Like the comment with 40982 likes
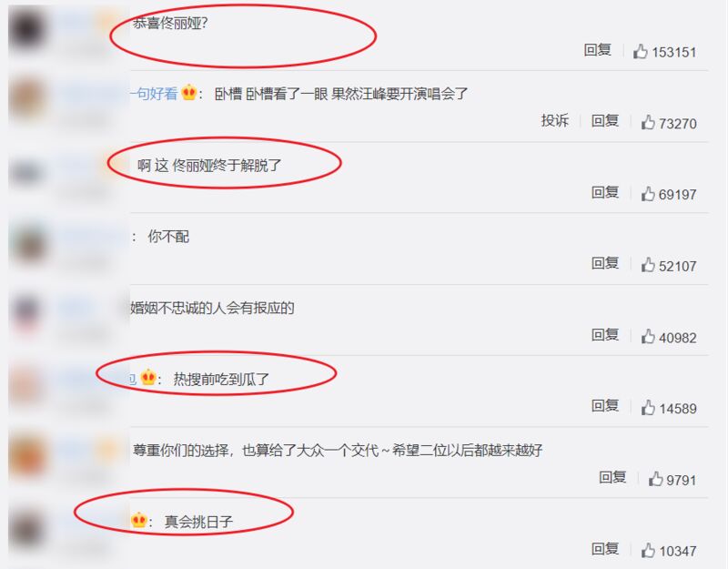Screen dimensions: 728x569 pyautogui.click(x=648, y=336)
